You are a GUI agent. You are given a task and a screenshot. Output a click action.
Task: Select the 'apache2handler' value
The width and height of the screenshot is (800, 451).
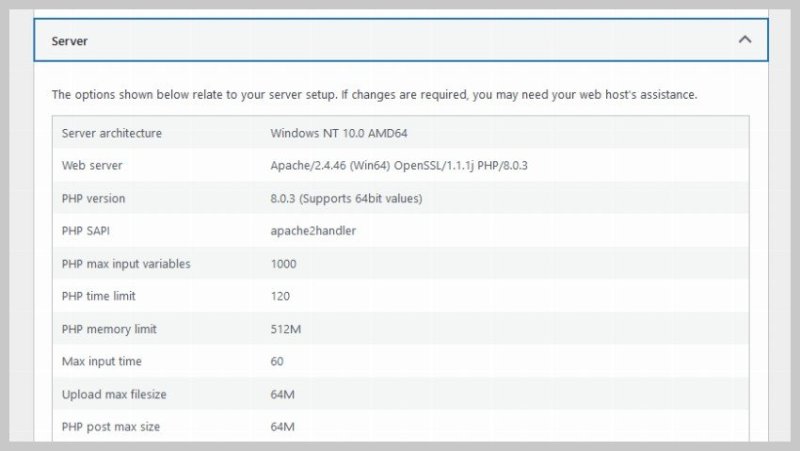(x=313, y=231)
